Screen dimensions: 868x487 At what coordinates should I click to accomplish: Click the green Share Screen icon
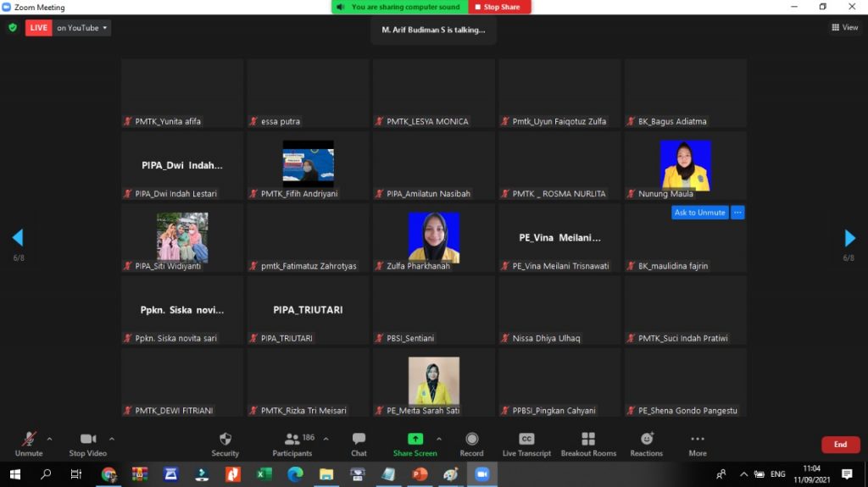tap(415, 439)
